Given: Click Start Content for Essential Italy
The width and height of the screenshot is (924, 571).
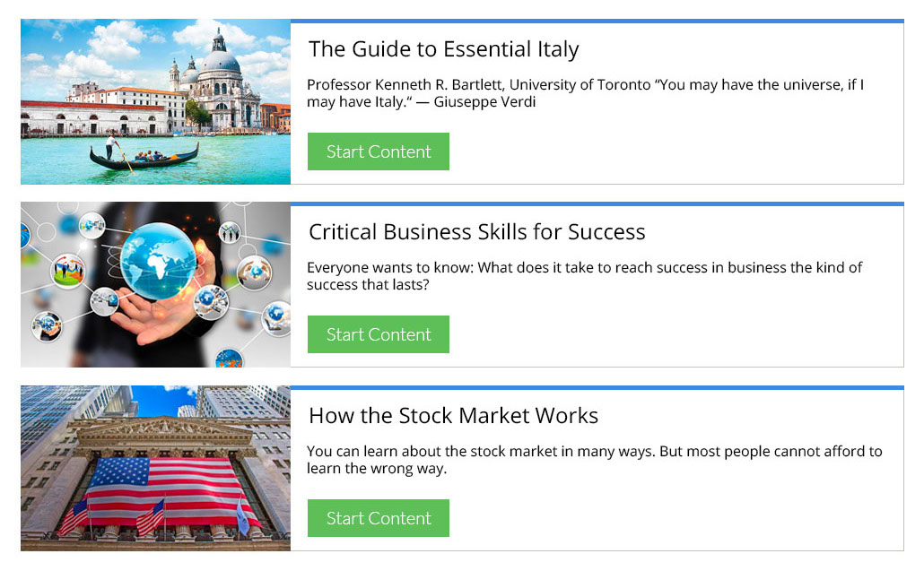Looking at the screenshot, I should coord(378,151).
